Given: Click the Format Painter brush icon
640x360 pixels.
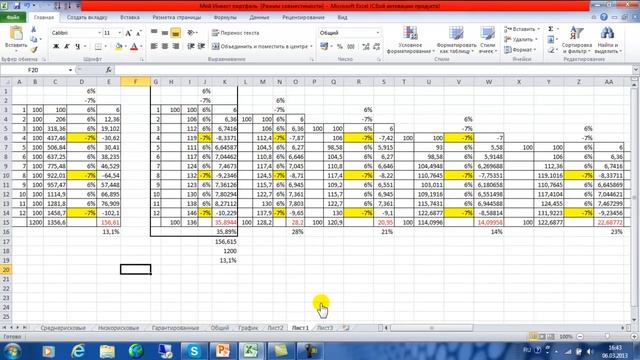Looking at the screenshot, I should pyautogui.click(x=34, y=50).
